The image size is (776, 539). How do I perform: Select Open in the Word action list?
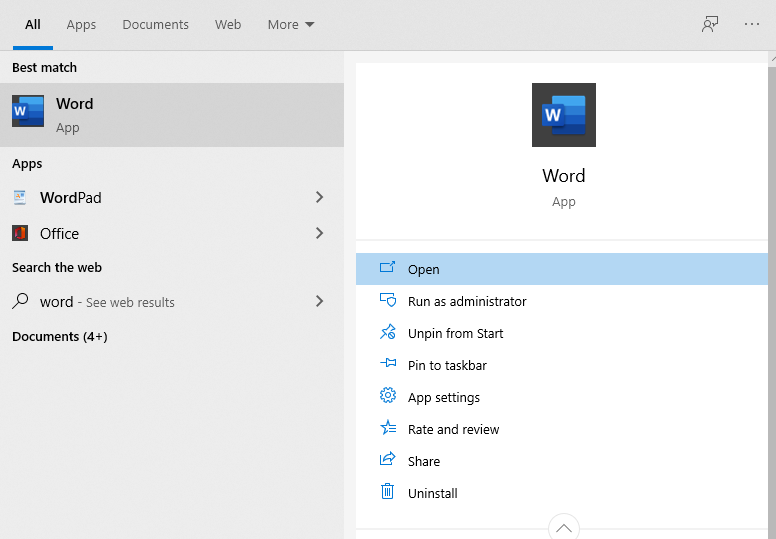562,269
